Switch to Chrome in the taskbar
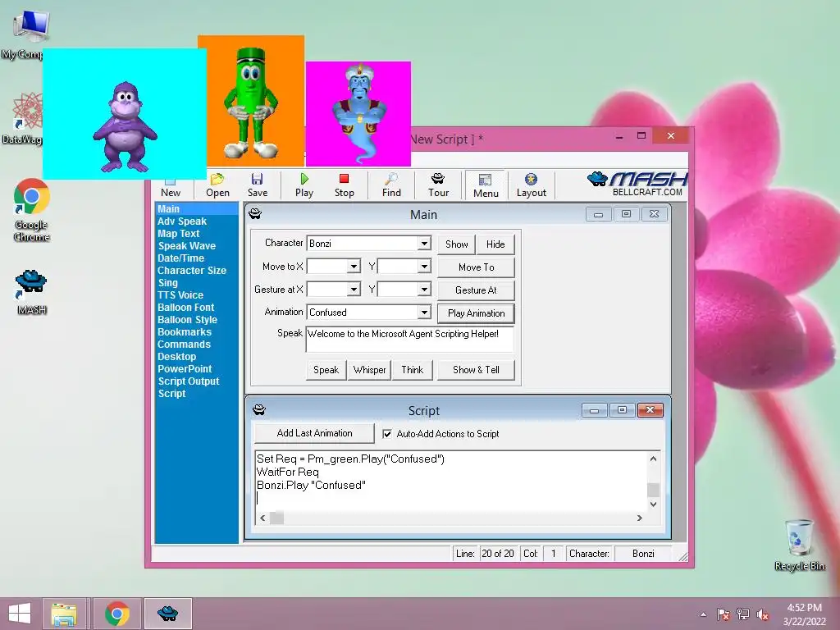Screen dimensions: 840x630 point(116,614)
